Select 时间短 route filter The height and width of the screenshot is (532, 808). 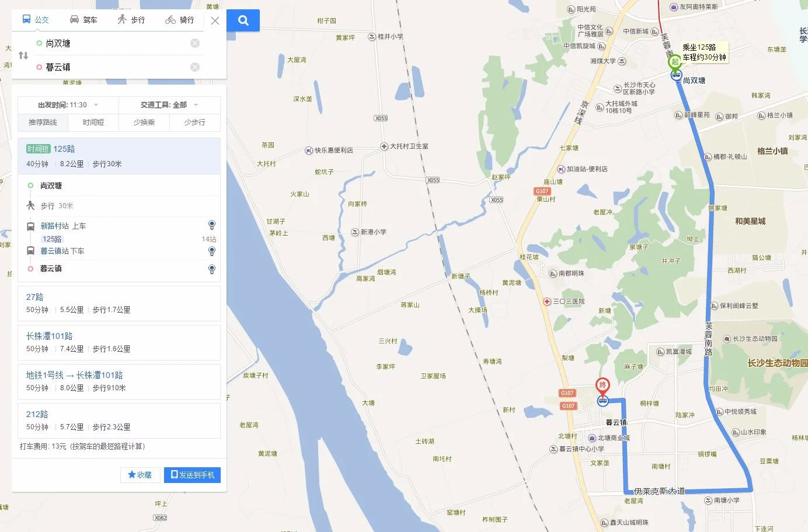pyautogui.click(x=93, y=123)
